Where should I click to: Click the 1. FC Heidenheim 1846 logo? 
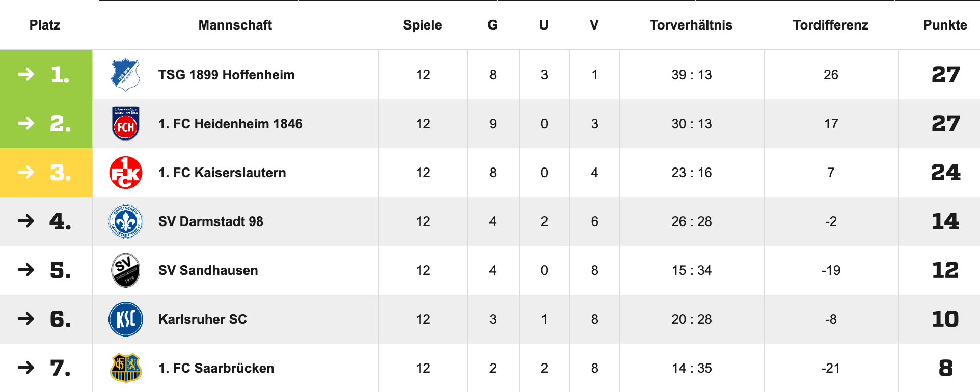pos(125,124)
